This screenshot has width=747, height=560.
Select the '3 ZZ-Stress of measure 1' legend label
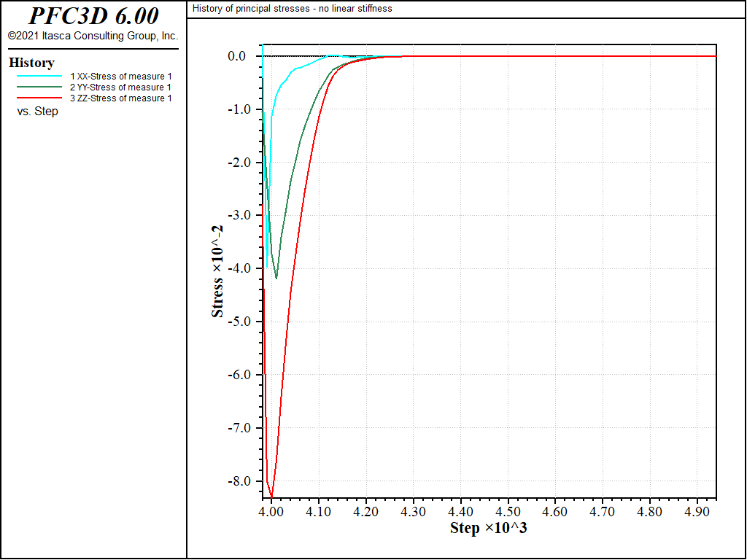click(120, 98)
